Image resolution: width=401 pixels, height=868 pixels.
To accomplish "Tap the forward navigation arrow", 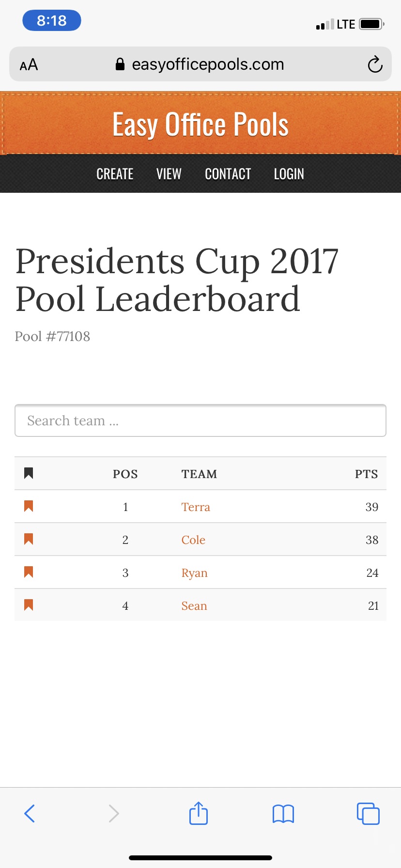I will click(113, 813).
